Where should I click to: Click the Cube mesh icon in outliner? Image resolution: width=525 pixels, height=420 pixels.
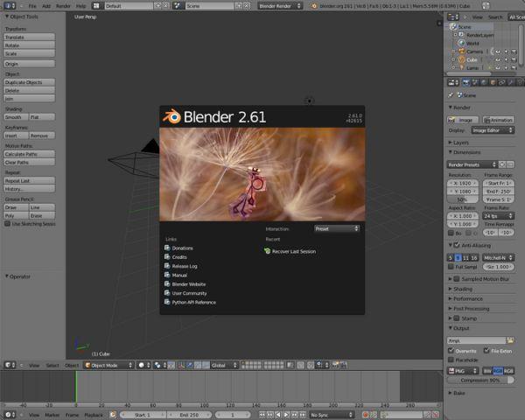pyautogui.click(x=462, y=59)
